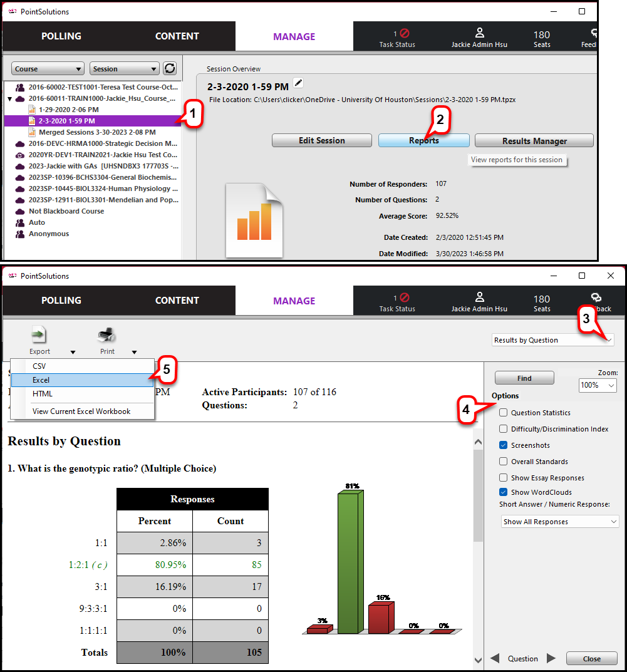Screen dimensions: 627x672
Task: Choose CSV from the Export menu
Action: click(82, 366)
